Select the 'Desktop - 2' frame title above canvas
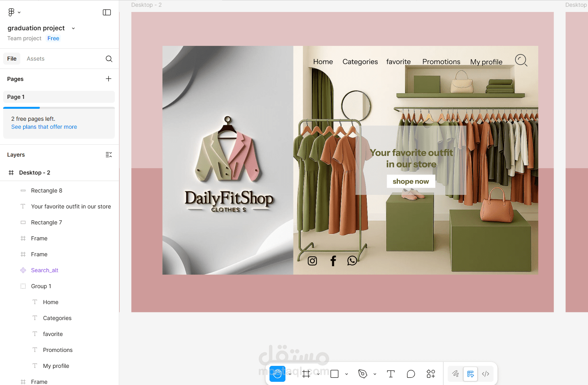588x385 pixels. coord(146,5)
